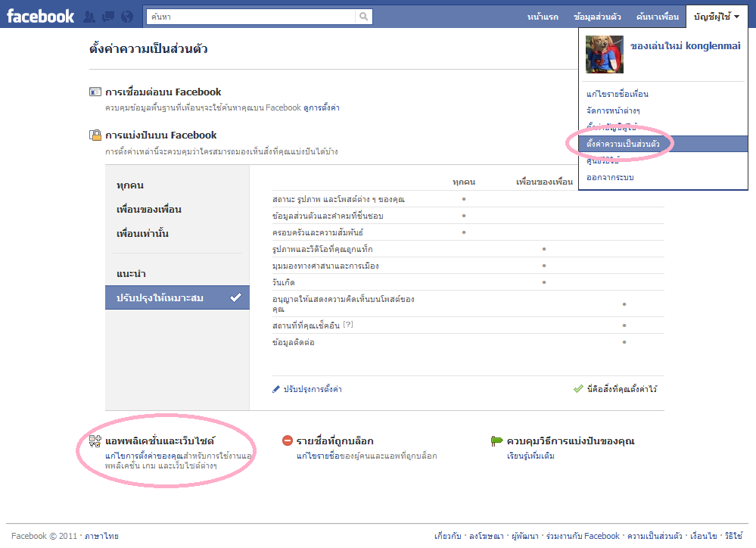
Task: Open แก้ไขรายชื่อของผู้คนและแอพที่ถูกบล็อก link
Action: pyautogui.click(x=367, y=456)
